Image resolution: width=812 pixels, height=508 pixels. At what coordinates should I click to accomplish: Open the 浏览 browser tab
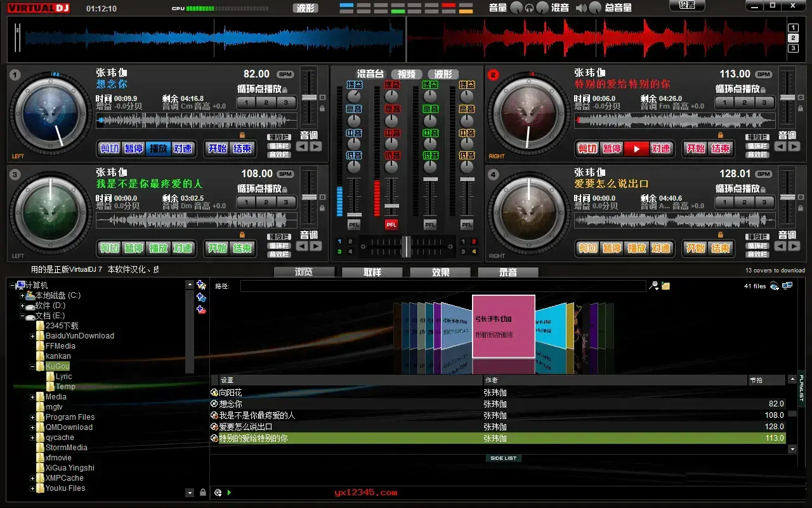pyautogui.click(x=304, y=272)
